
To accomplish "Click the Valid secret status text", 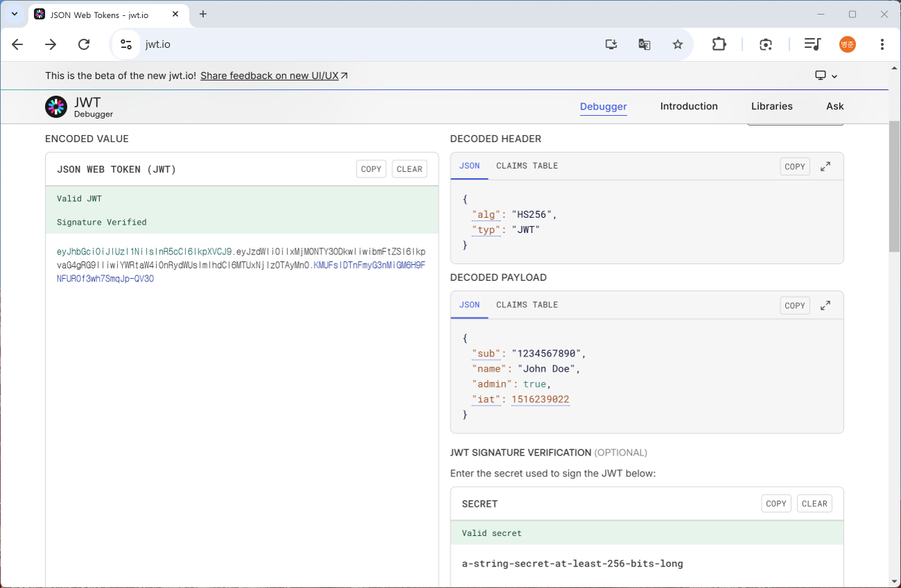I will pos(492,533).
